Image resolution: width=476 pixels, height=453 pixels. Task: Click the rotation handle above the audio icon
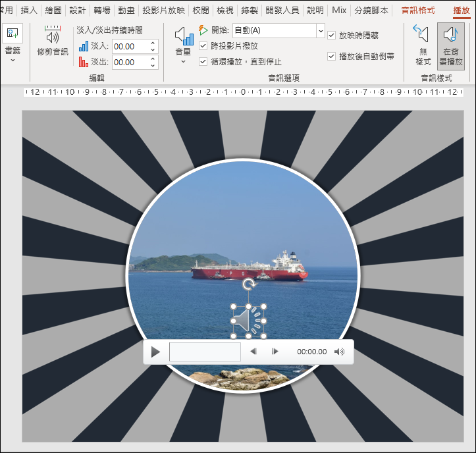pos(249,284)
